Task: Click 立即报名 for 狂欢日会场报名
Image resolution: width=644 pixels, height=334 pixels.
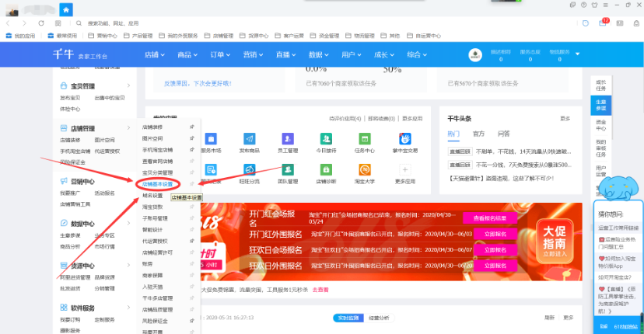Action: 495,249
